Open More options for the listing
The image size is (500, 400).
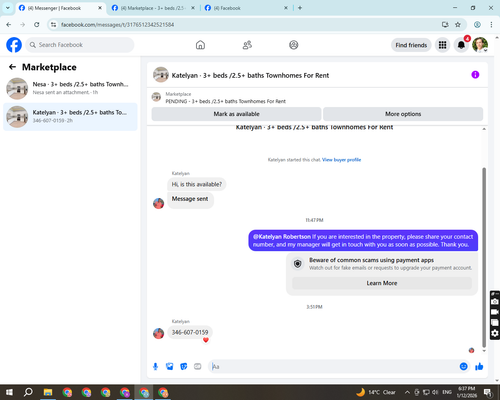pos(403,114)
